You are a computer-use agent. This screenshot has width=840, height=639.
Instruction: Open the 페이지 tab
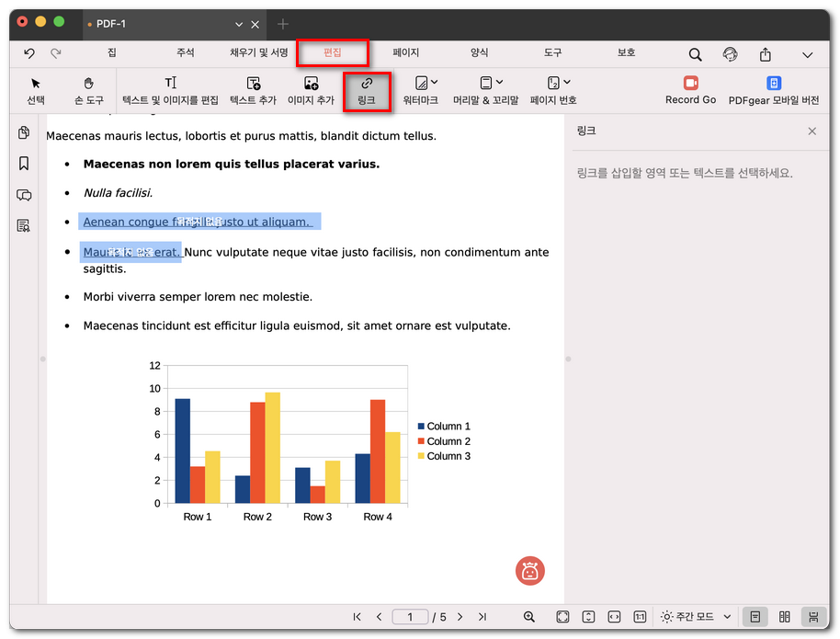(x=405, y=53)
